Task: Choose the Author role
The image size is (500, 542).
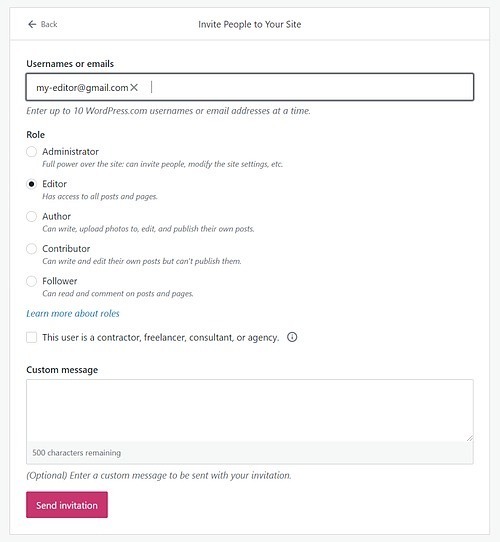Action: click(31, 216)
